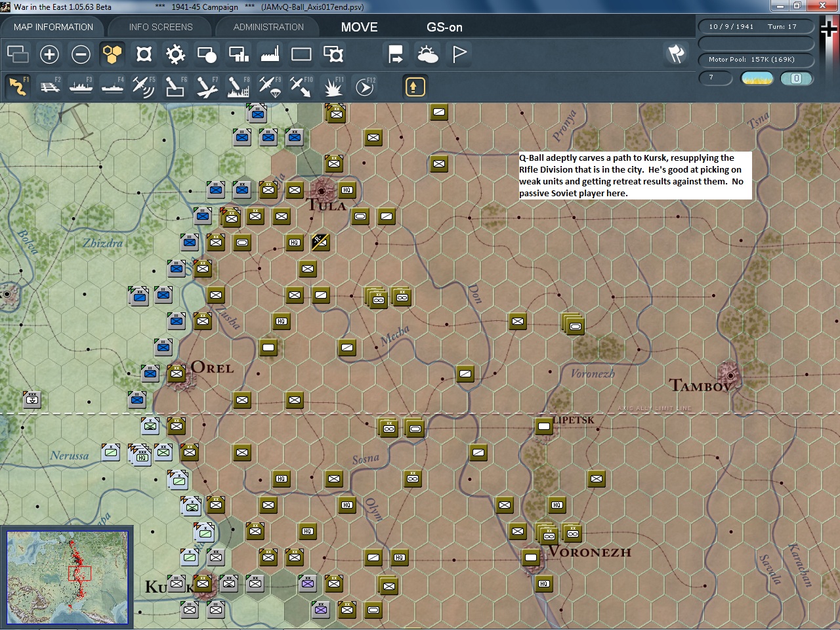Select the unit stack nearest Tambov

click(574, 325)
